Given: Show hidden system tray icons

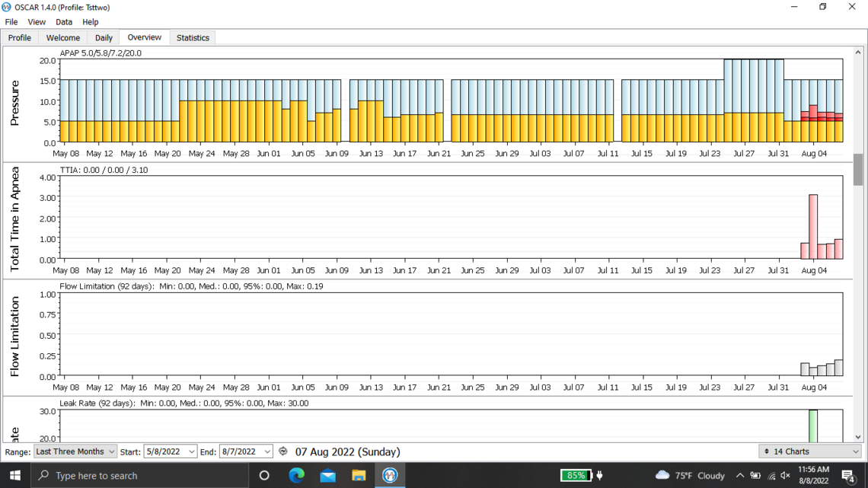Looking at the screenshot, I should [x=739, y=475].
